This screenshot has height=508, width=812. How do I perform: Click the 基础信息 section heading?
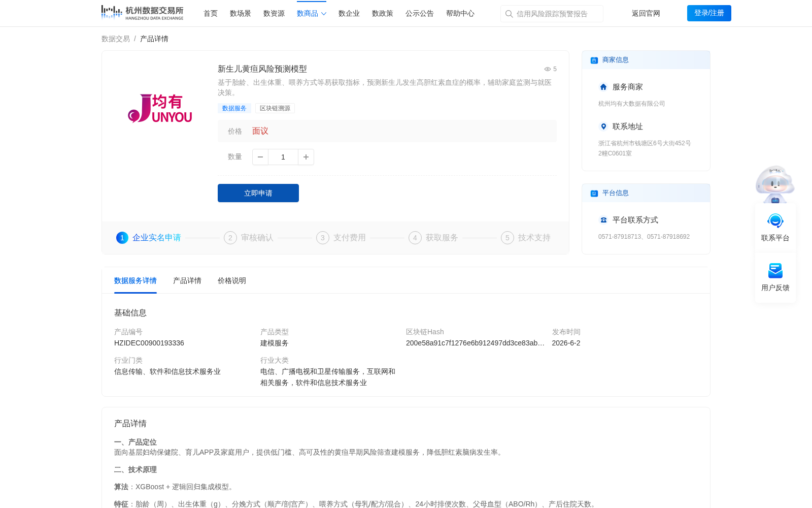pyautogui.click(x=130, y=313)
